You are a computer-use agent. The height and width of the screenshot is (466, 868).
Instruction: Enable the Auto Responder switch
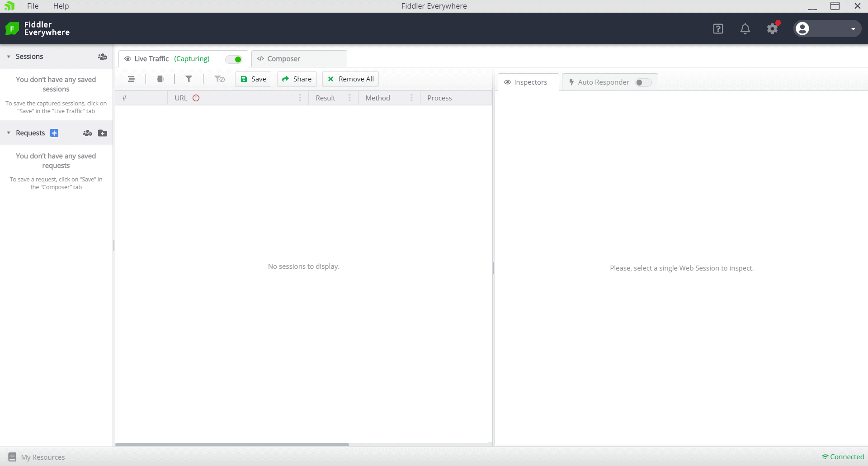coord(643,82)
